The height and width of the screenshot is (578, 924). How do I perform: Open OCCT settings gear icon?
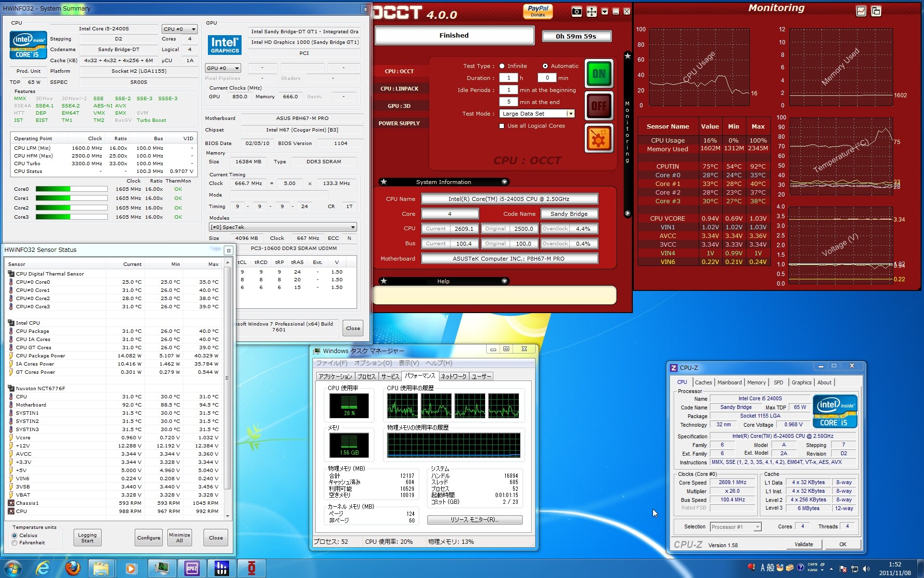(599, 138)
